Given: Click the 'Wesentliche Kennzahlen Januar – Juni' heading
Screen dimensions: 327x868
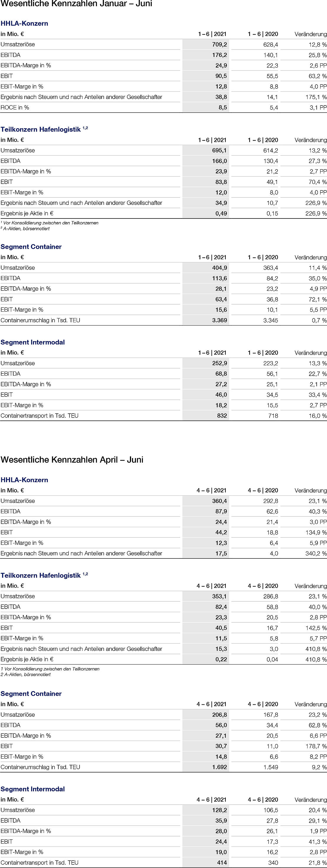Looking at the screenshot, I should pos(76,4).
